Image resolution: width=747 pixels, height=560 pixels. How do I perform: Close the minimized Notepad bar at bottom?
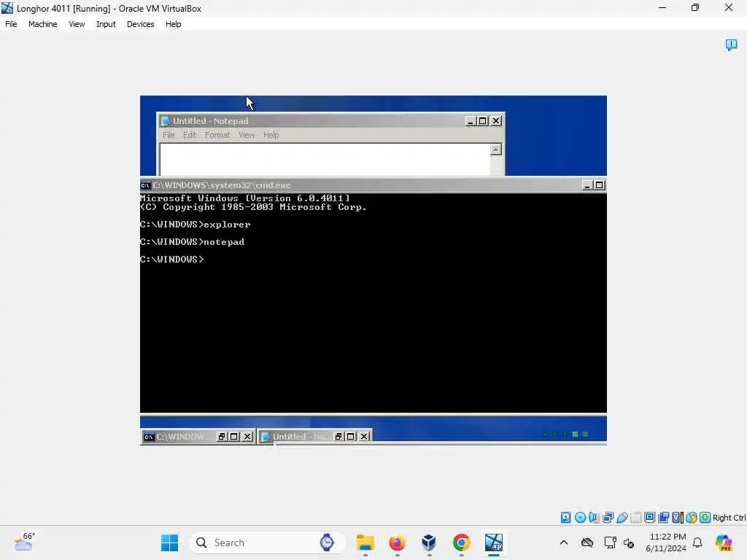point(364,437)
